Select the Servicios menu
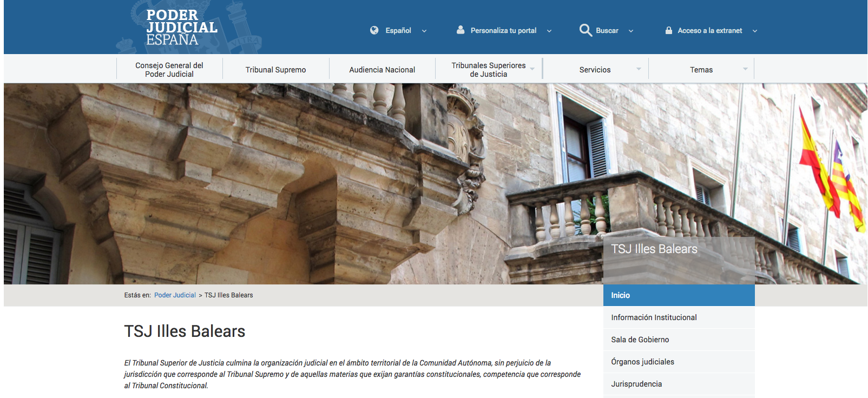Image resolution: width=868 pixels, height=398 pixels. [595, 69]
